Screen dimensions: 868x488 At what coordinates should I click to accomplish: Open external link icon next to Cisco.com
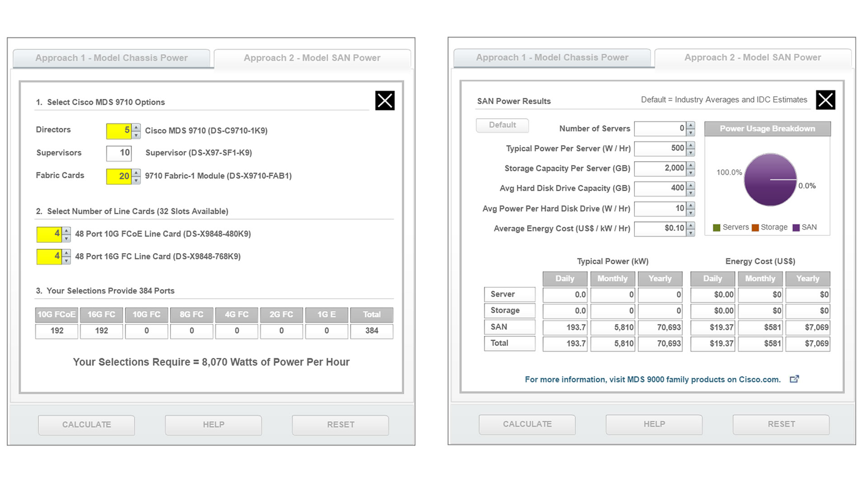(x=794, y=379)
